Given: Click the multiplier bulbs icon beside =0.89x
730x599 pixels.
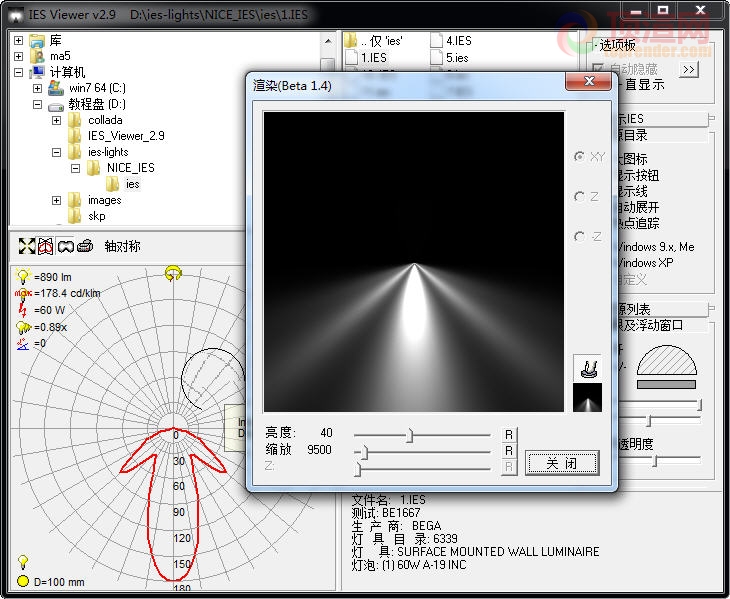Looking at the screenshot, I should [x=23, y=327].
